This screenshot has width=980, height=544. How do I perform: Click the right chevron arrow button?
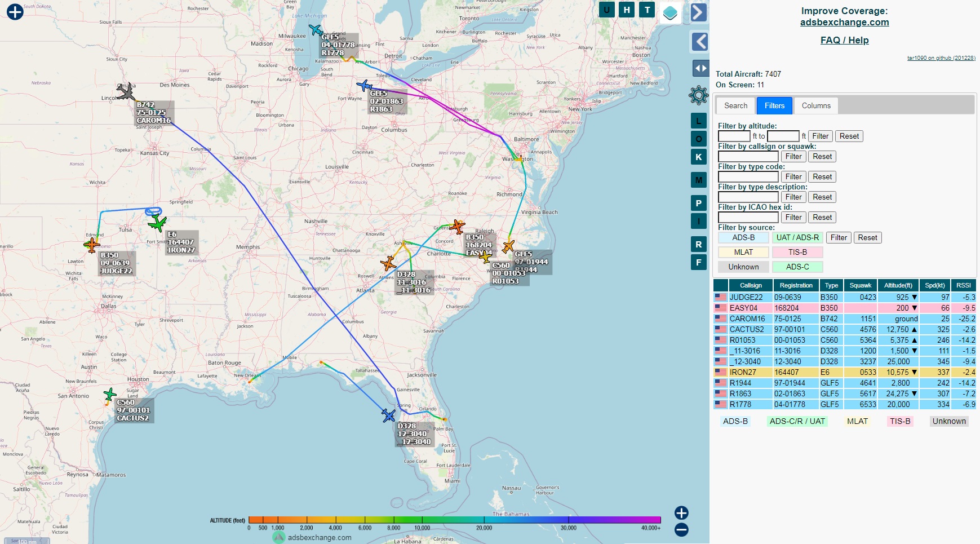[x=699, y=12]
